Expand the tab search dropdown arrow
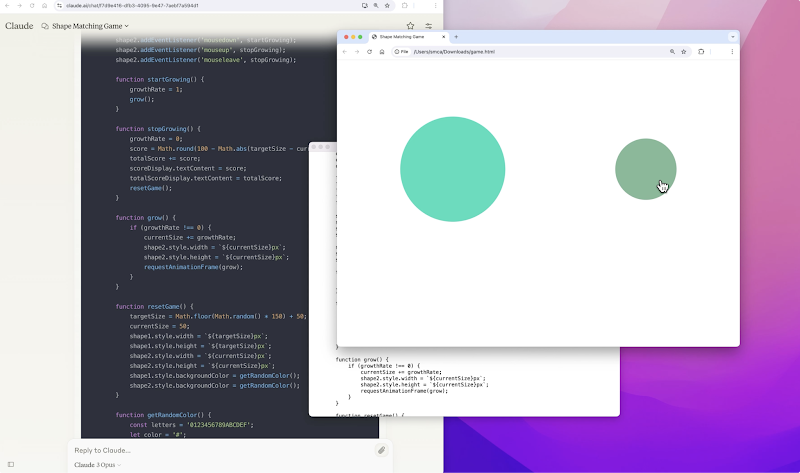The height and width of the screenshot is (473, 800). 733,37
